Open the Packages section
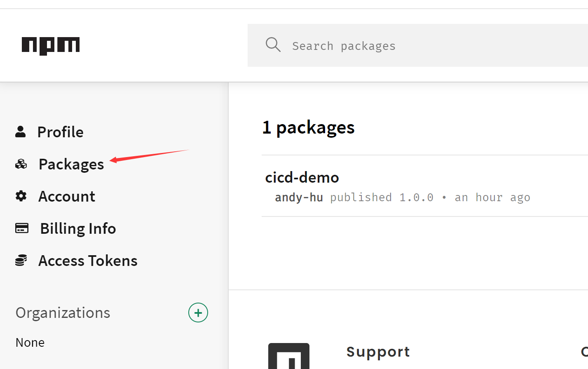The width and height of the screenshot is (588, 369). point(71,165)
